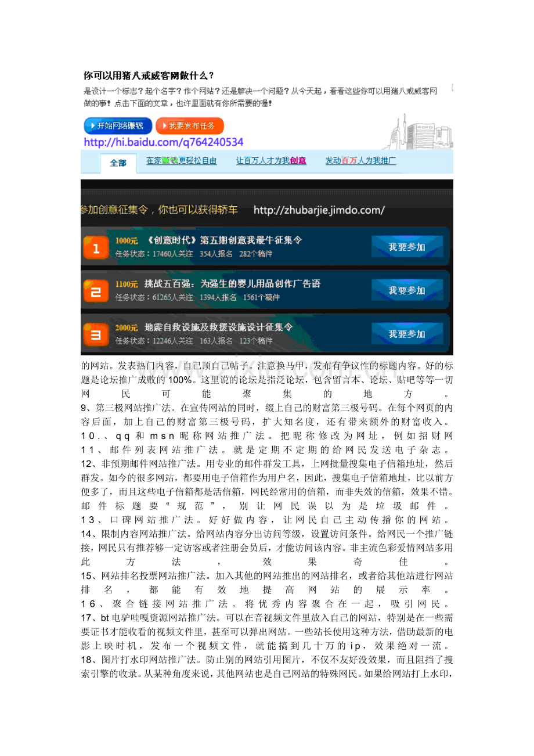Viewport: 534px width, 756px height.
Task: Click 我要参加 for 创意时代 task
Action: point(407,247)
